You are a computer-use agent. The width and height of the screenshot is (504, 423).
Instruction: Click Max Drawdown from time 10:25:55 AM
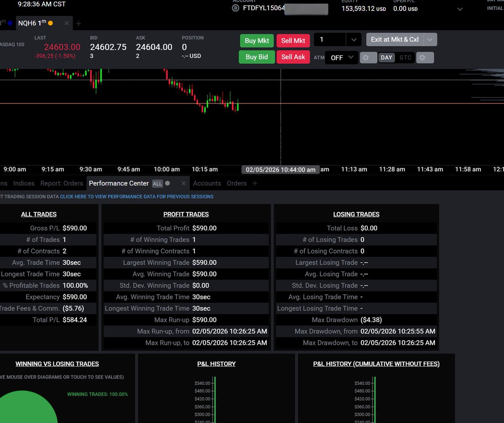point(398,331)
